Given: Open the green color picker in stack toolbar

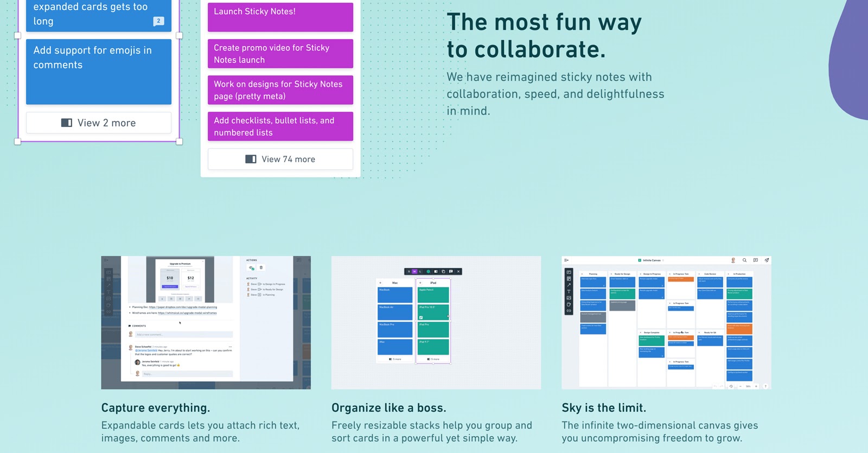Looking at the screenshot, I should pos(429,271).
